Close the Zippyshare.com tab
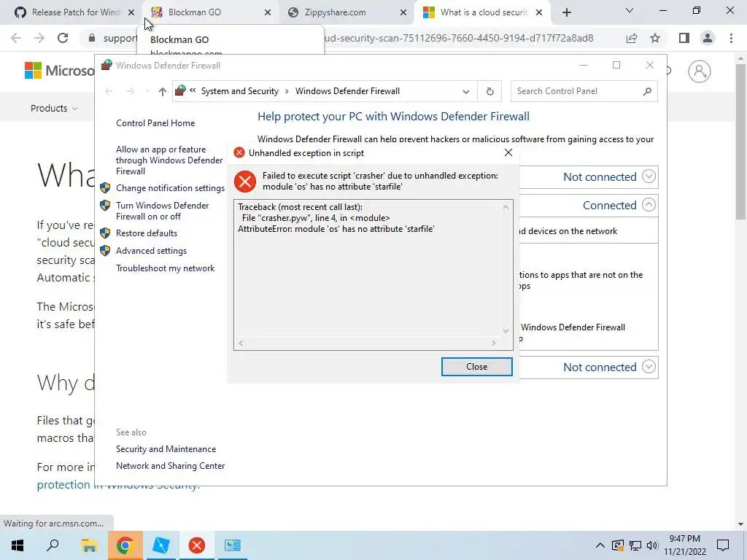Screen dimensions: 747x560 (x=403, y=13)
